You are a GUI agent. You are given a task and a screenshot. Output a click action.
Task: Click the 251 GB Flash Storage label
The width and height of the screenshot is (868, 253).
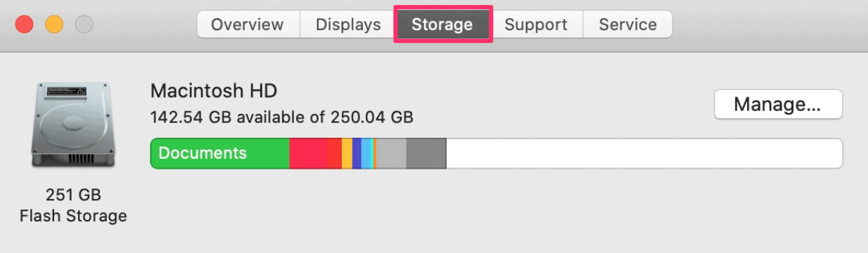click(73, 205)
